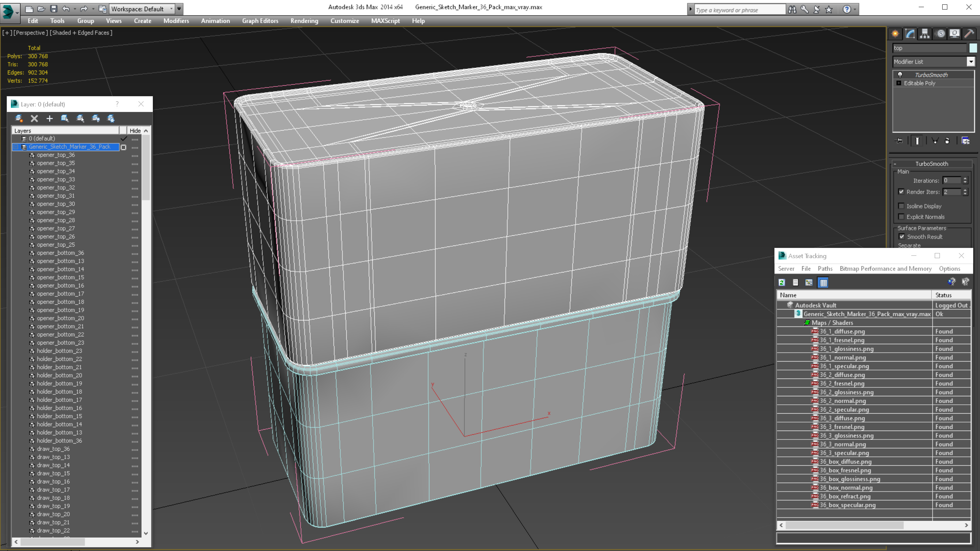980x551 pixels.
Task: Click the Select Highlighted Objects and Layers icon
Action: tap(65, 119)
